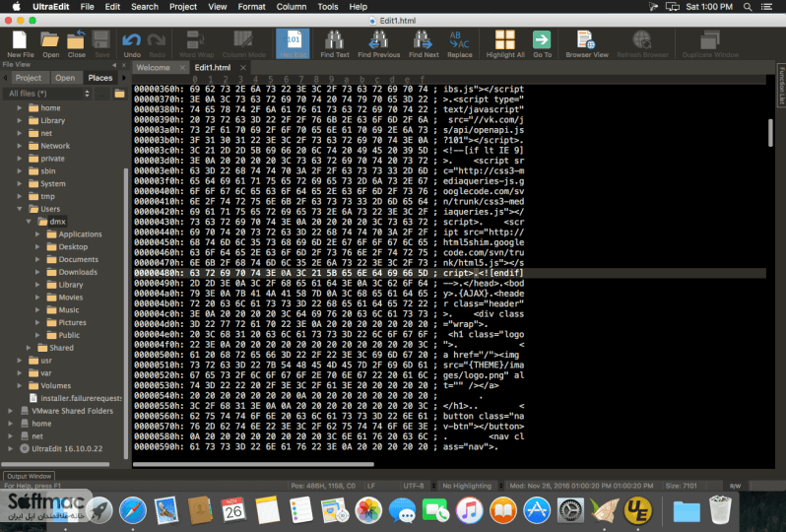Click the editor horizontal scrollbar
Image resolution: width=786 pixels, height=532 pixels.
[x=253, y=464]
